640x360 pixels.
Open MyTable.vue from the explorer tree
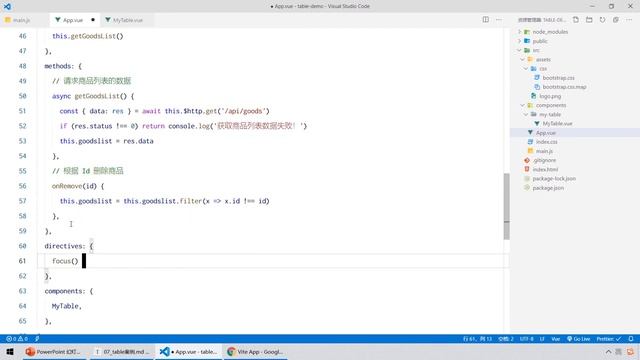click(x=557, y=123)
